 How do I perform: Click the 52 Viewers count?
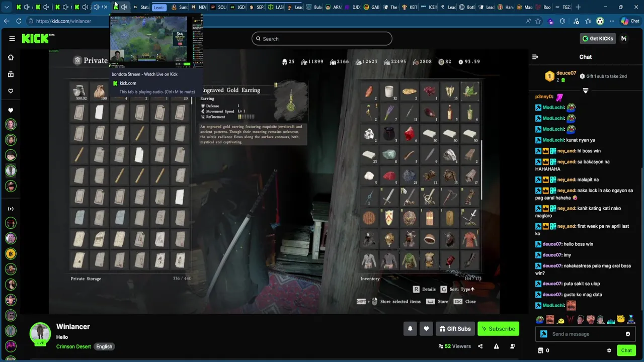pyautogui.click(x=454, y=346)
